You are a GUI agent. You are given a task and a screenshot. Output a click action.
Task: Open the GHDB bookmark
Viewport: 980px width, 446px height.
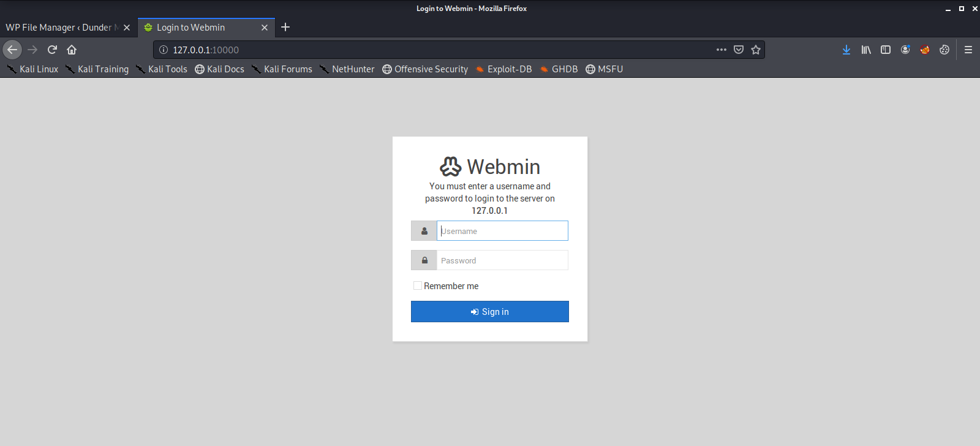click(x=559, y=69)
